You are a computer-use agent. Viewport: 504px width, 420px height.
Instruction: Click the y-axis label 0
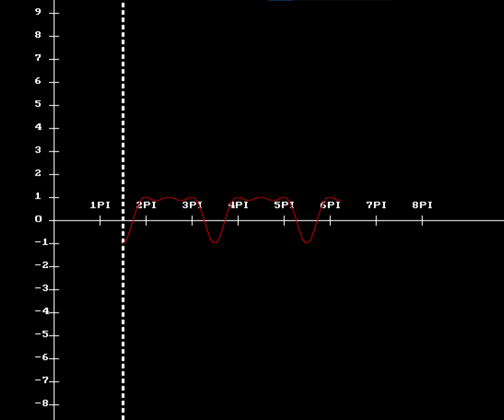38,219
